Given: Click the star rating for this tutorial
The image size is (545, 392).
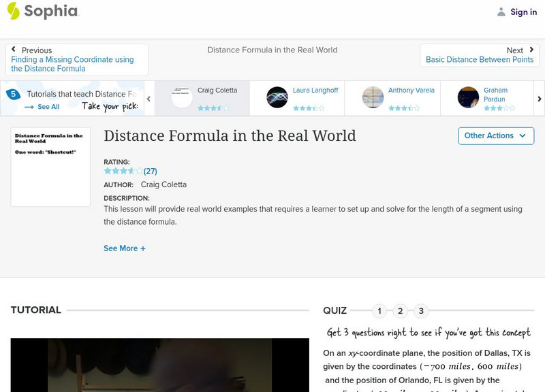Looking at the screenshot, I should pos(123,171).
